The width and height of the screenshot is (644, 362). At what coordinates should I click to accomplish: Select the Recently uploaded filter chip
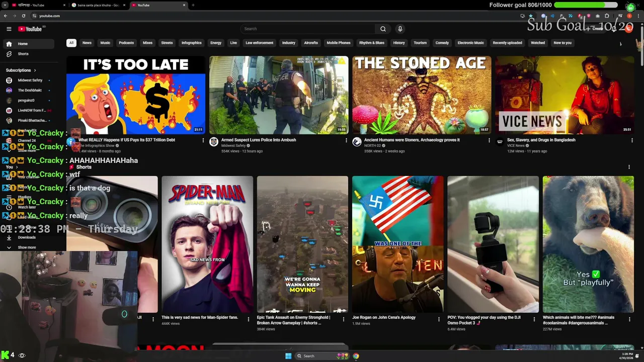pyautogui.click(x=507, y=43)
